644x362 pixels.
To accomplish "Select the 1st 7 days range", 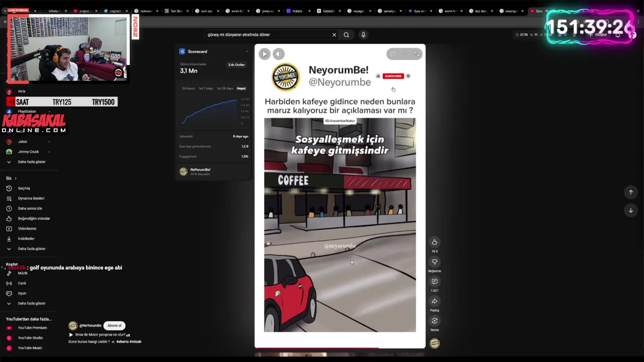I will coord(205,88).
